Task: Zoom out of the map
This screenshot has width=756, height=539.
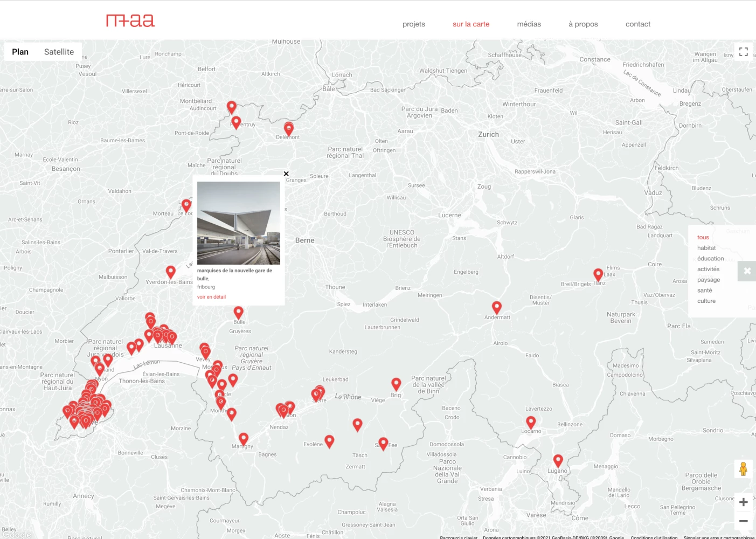Action: pos(743,521)
